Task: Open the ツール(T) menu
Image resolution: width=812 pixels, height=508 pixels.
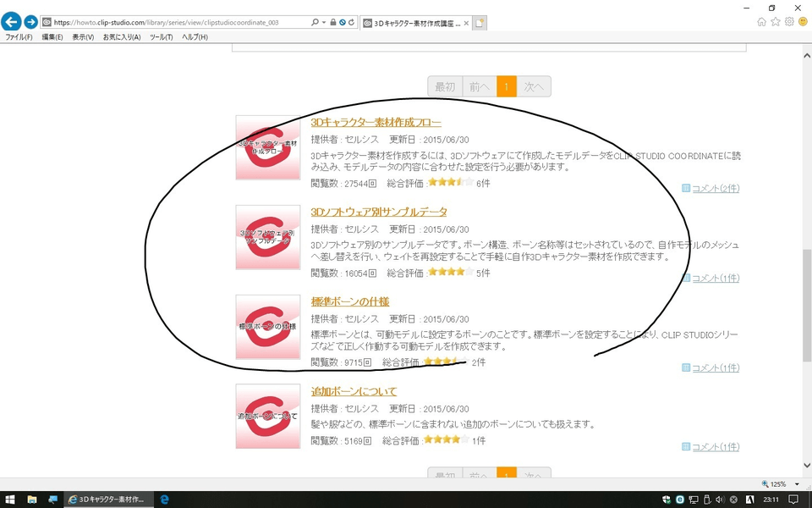Action: point(161,37)
